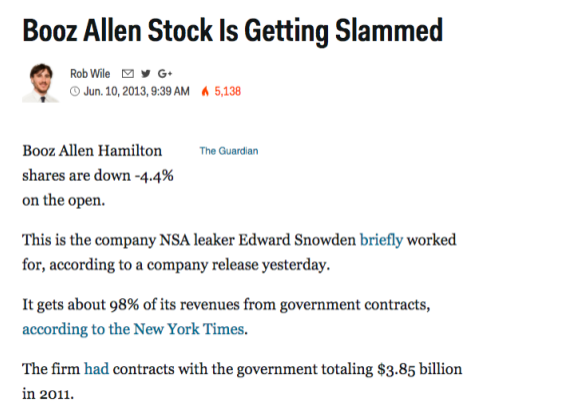
Task: Follow the 'had' hyperlink in last paragraph
Action: click(x=96, y=369)
